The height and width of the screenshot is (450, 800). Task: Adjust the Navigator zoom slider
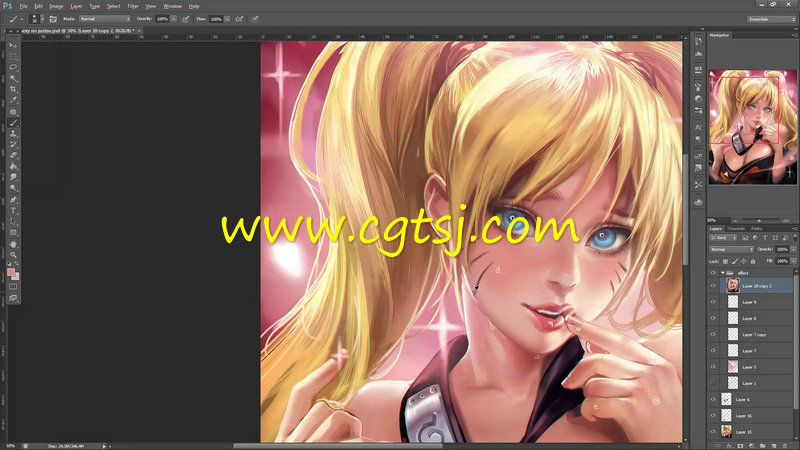click(x=759, y=220)
